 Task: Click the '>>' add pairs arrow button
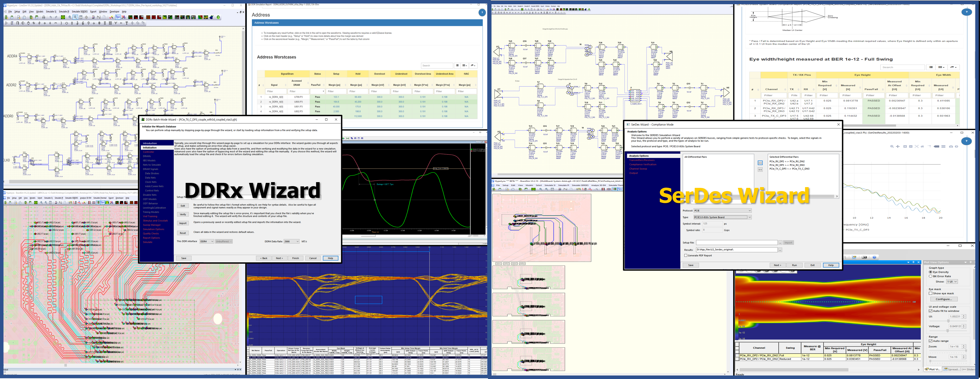(760, 163)
